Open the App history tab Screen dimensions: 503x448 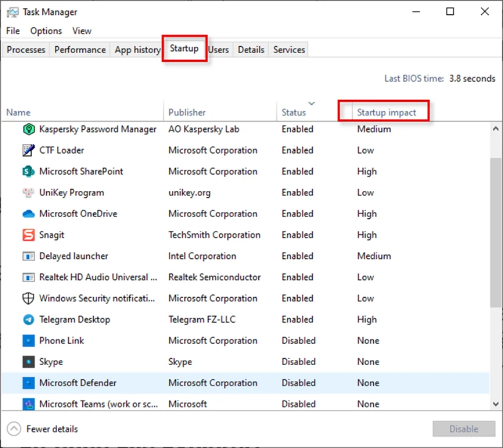tap(137, 50)
